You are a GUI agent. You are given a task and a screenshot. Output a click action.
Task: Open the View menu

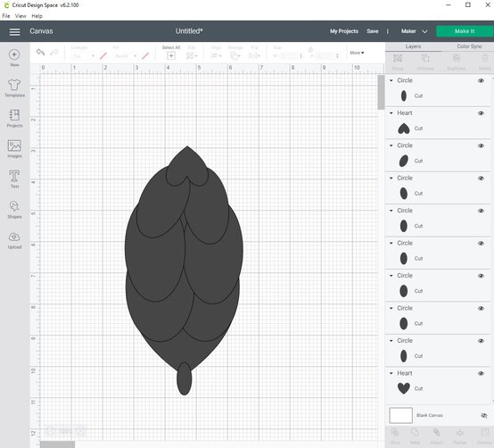pyautogui.click(x=21, y=16)
